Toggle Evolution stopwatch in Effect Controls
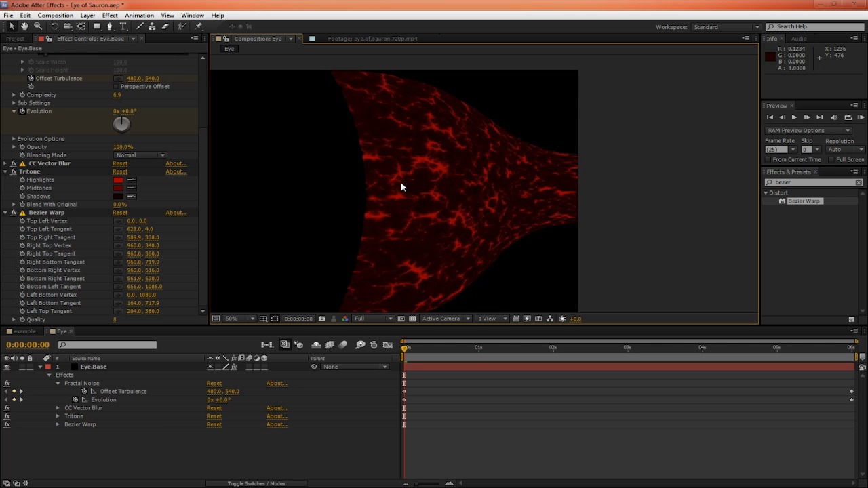The height and width of the screenshot is (488, 868). [22, 111]
